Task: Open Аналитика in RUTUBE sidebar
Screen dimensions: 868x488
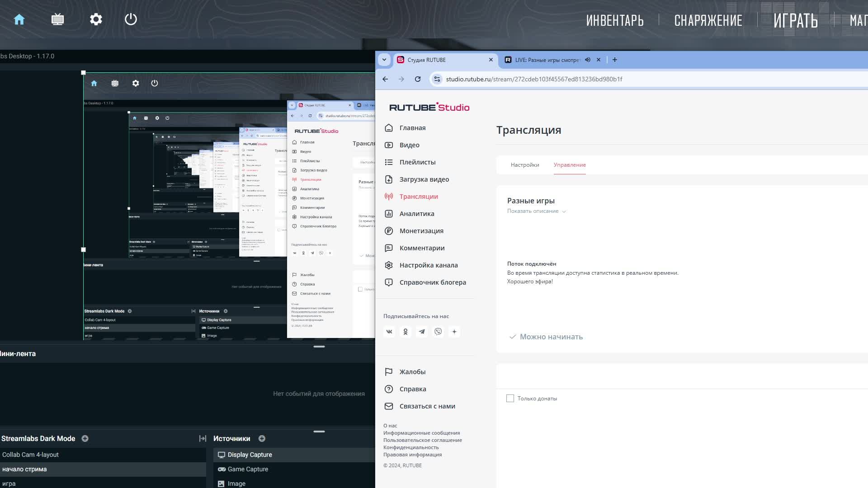Action: pyautogui.click(x=417, y=214)
